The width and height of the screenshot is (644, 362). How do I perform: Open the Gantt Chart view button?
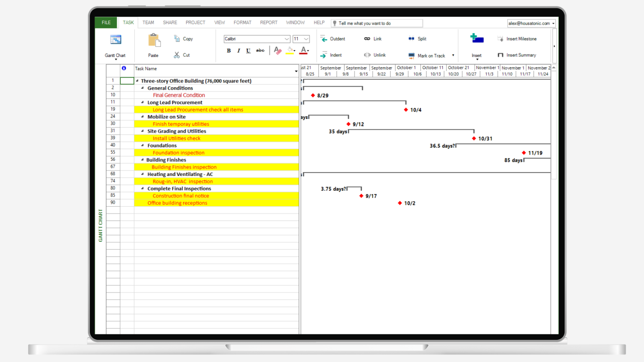(115, 46)
